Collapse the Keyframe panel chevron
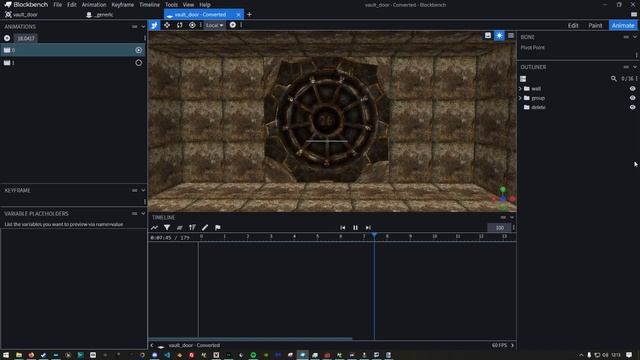640x360 pixels. (x=143, y=190)
